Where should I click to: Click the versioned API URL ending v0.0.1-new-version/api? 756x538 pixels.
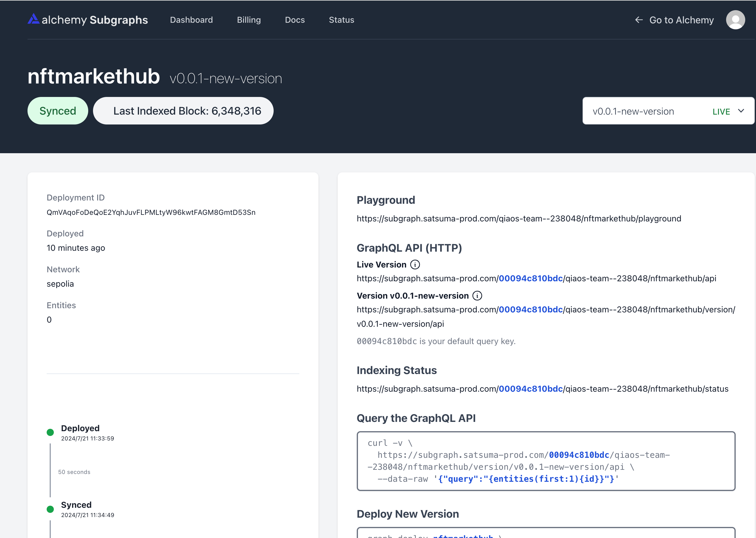point(546,316)
